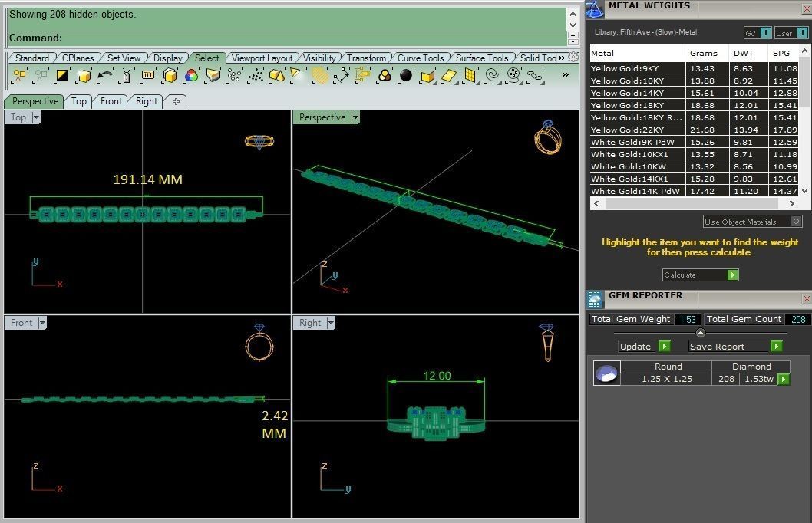This screenshot has height=523, width=812.
Task: Open toolbar options gear icon
Action: (573, 58)
